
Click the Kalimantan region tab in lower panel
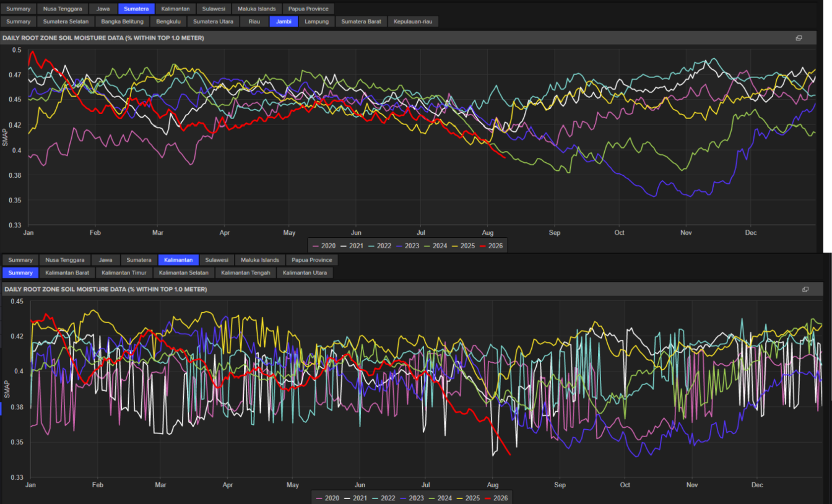(x=179, y=260)
